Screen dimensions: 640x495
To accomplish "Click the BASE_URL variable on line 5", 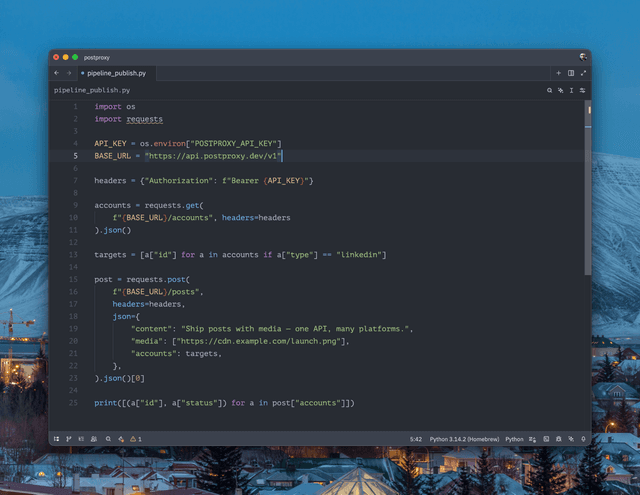I will pyautogui.click(x=113, y=156).
